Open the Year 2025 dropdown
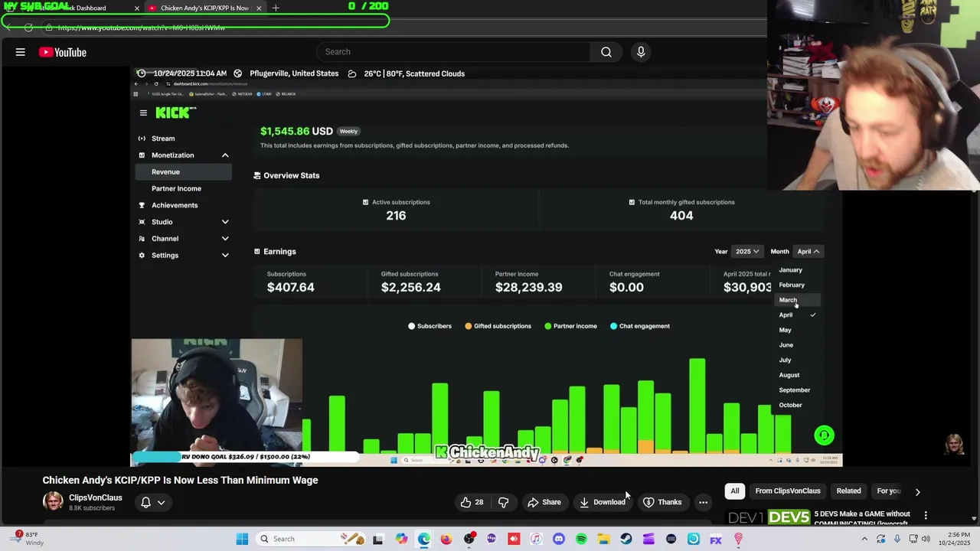The width and height of the screenshot is (980, 551). [747, 251]
